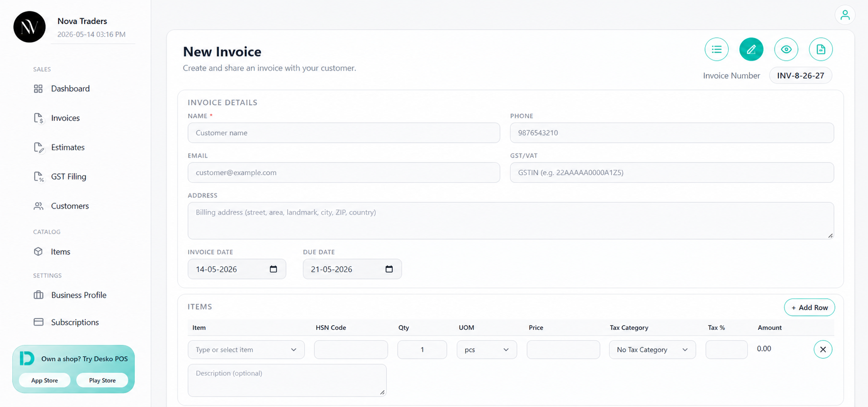Open the user profile icon
The width and height of the screenshot is (868, 407).
click(x=845, y=15)
